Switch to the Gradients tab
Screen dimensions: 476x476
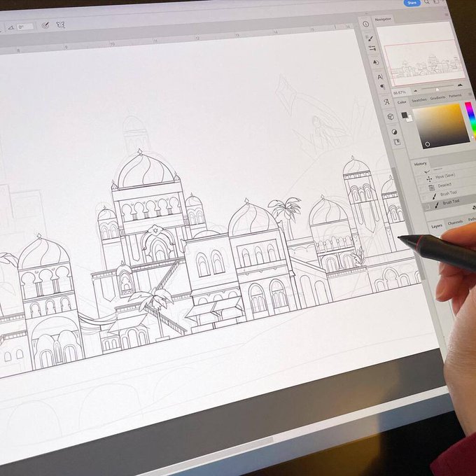pyautogui.click(x=437, y=98)
